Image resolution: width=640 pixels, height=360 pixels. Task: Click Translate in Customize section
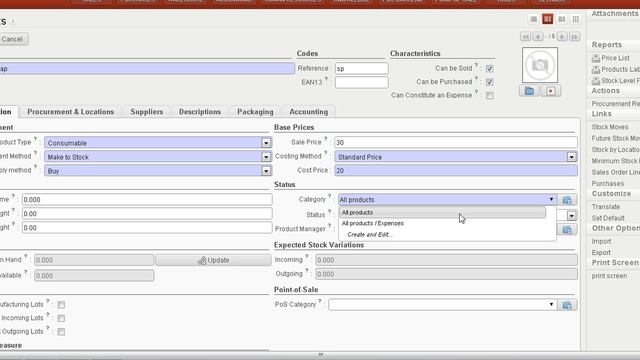coord(606,207)
